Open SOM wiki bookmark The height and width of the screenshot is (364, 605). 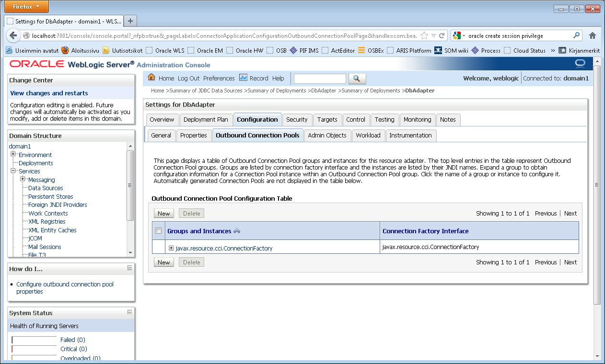[x=451, y=50]
